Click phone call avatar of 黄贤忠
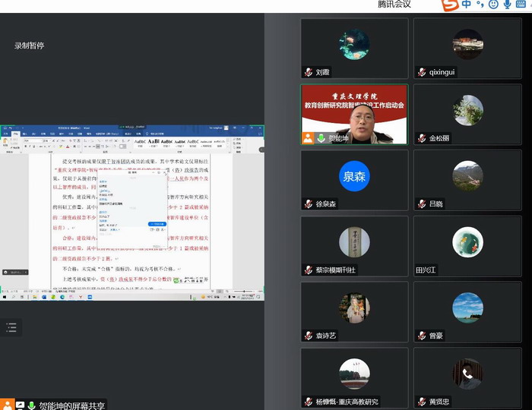The width and height of the screenshot is (532, 410). [x=467, y=374]
